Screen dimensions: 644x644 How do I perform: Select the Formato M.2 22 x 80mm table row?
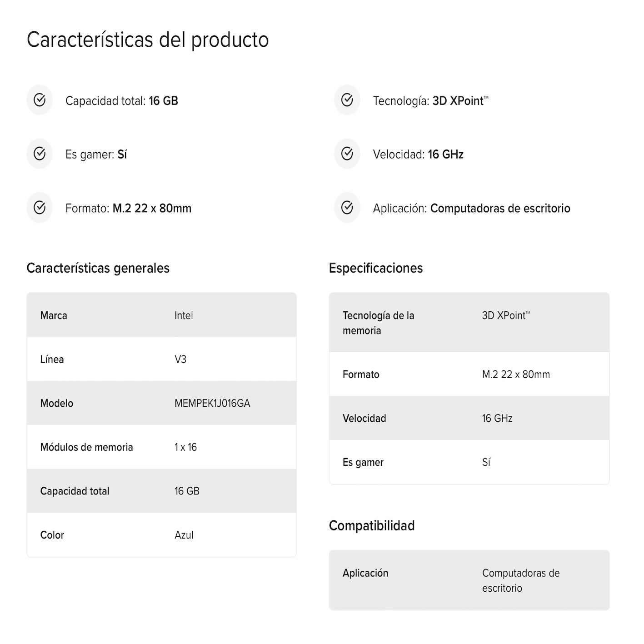(469, 374)
